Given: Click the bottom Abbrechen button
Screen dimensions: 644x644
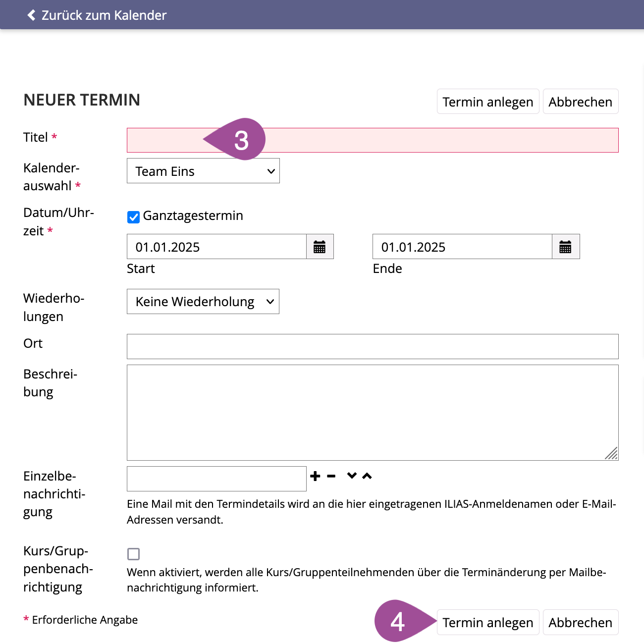Looking at the screenshot, I should [x=580, y=622].
